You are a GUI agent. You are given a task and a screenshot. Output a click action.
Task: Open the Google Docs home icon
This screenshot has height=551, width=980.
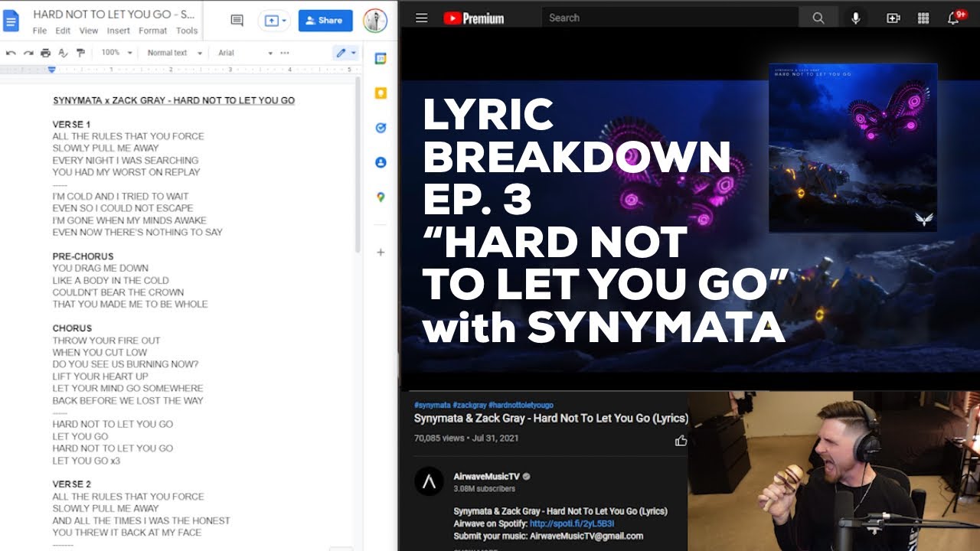point(11,21)
